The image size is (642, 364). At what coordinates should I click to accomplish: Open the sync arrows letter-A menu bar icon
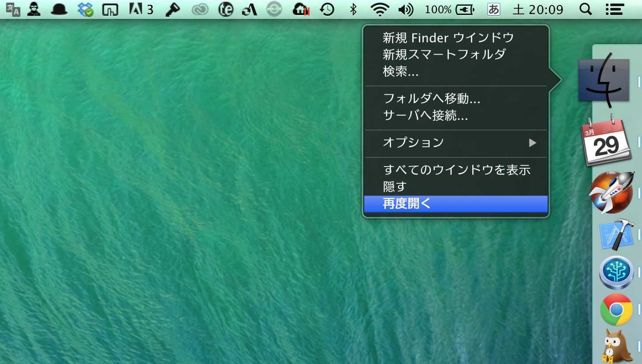point(250,9)
